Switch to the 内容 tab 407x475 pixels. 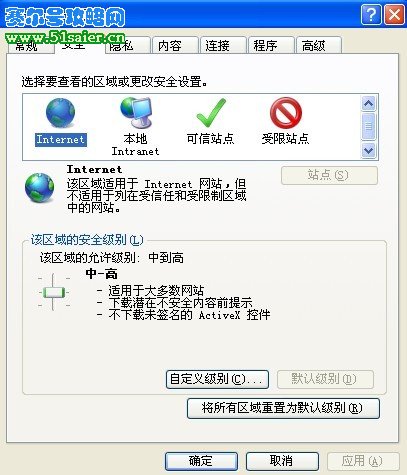coord(175,45)
